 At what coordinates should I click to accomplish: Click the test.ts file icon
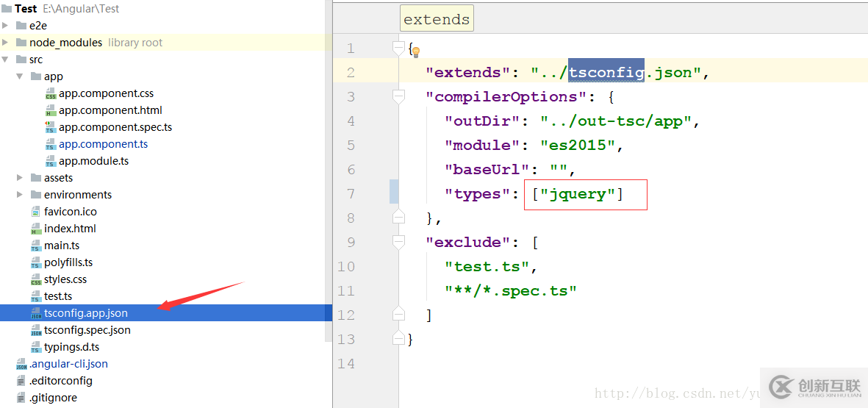tap(36, 296)
